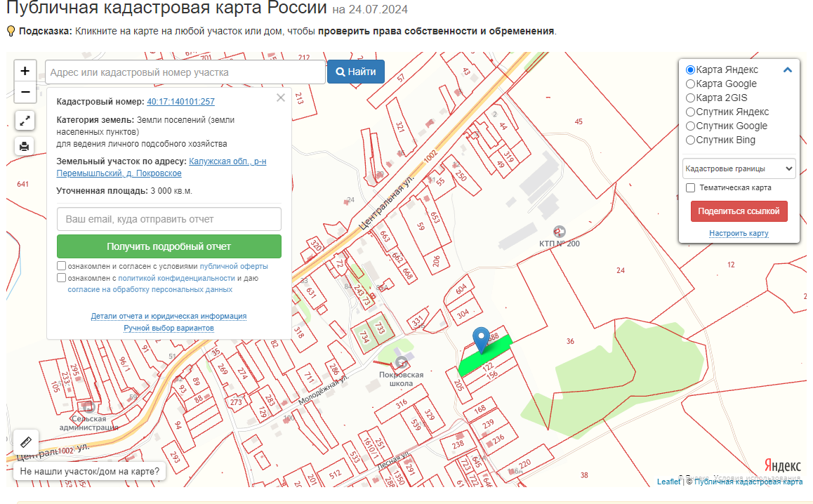Check agreement with публичной оферты terms
813x504 pixels.
(x=61, y=266)
